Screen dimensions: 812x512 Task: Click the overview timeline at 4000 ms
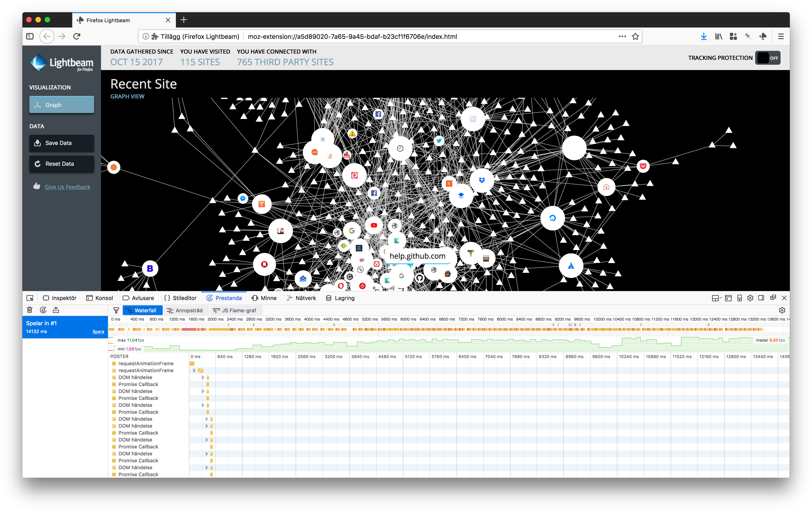pos(311,319)
